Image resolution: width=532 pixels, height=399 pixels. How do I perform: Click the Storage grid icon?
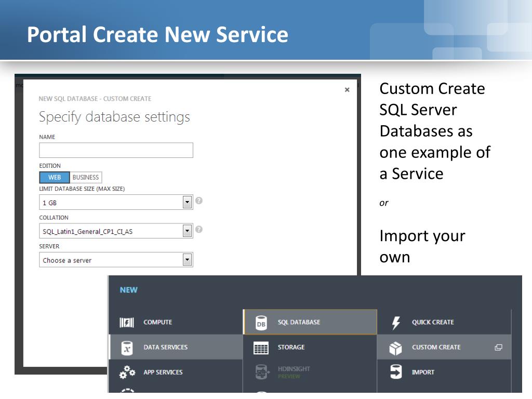click(x=261, y=348)
